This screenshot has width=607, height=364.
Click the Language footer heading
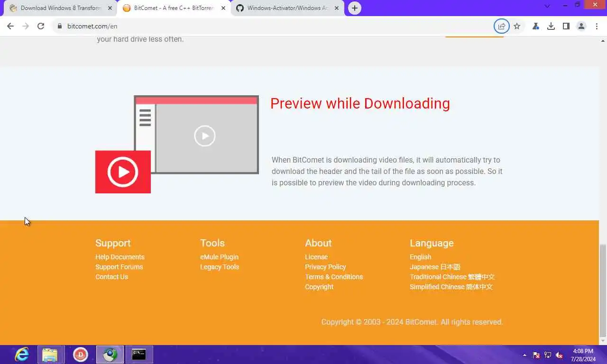point(432,243)
